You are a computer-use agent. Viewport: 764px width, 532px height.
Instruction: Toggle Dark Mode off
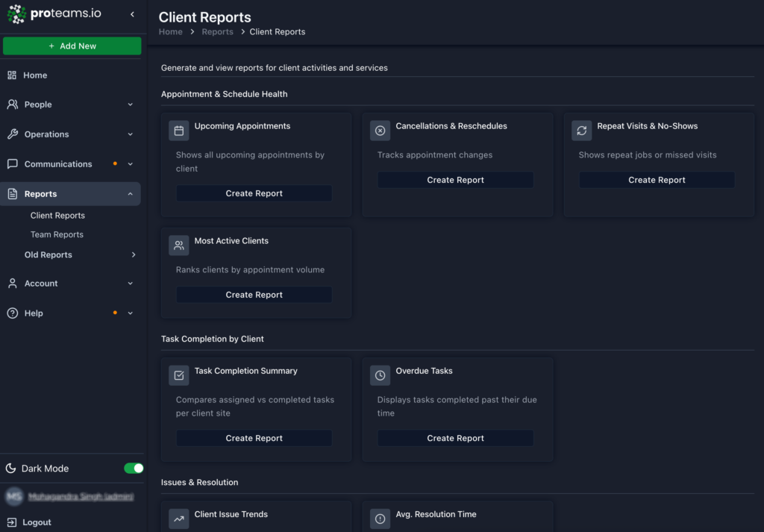(x=133, y=468)
